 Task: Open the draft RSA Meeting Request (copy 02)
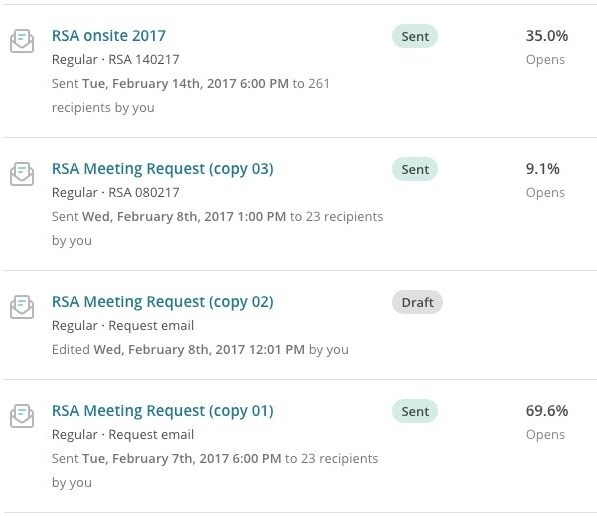coord(163,302)
